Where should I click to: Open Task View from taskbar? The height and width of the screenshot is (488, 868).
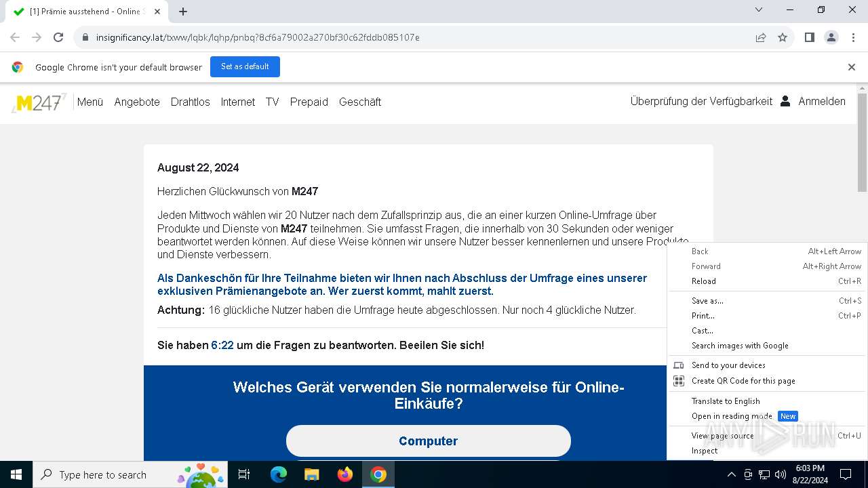244,474
